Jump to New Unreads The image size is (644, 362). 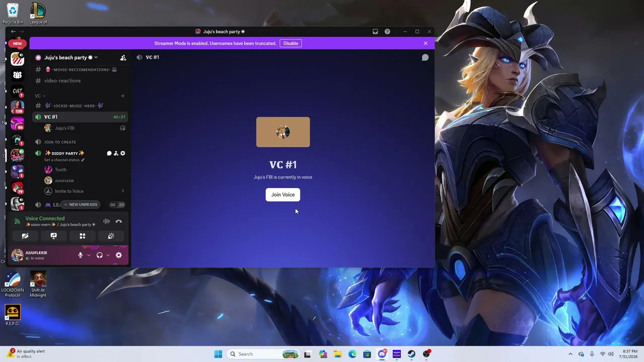pos(80,205)
